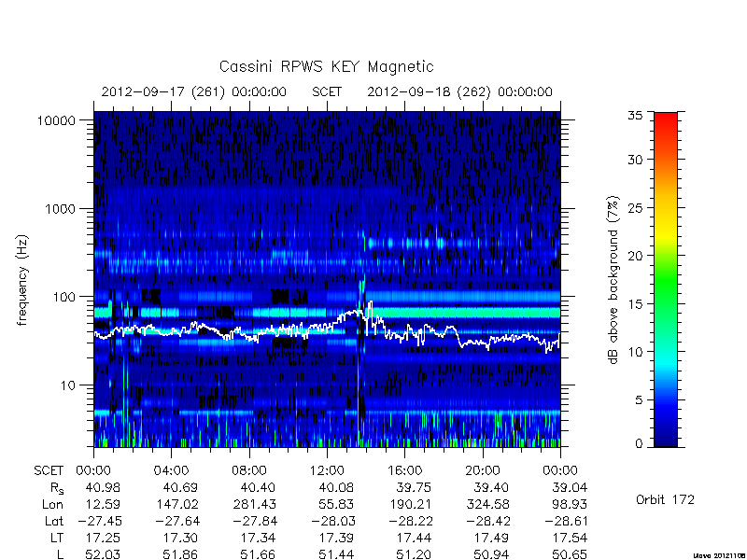Click the green middle of the colorbar
The width and height of the screenshot is (747, 560).
(x=666, y=281)
